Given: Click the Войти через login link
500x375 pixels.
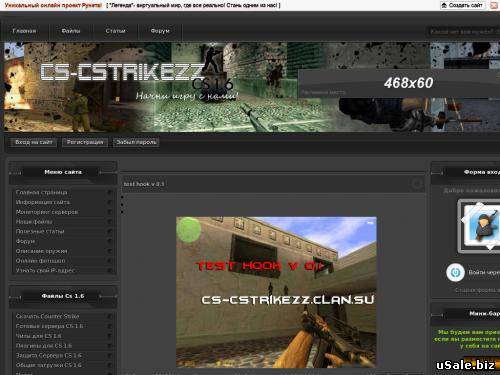Looking at the screenshot, I should [484, 272].
